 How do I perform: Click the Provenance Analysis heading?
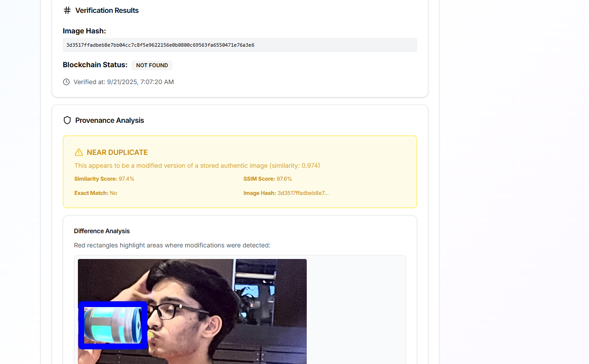(110, 120)
